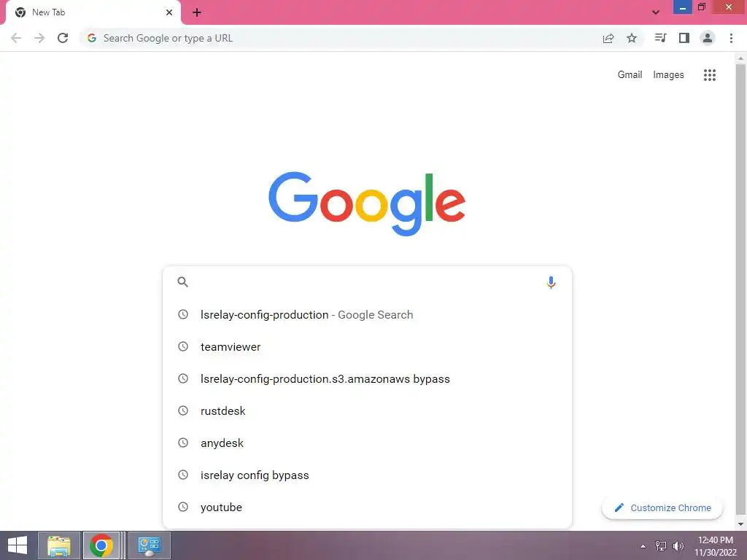Click the browser forward arrow

39,38
